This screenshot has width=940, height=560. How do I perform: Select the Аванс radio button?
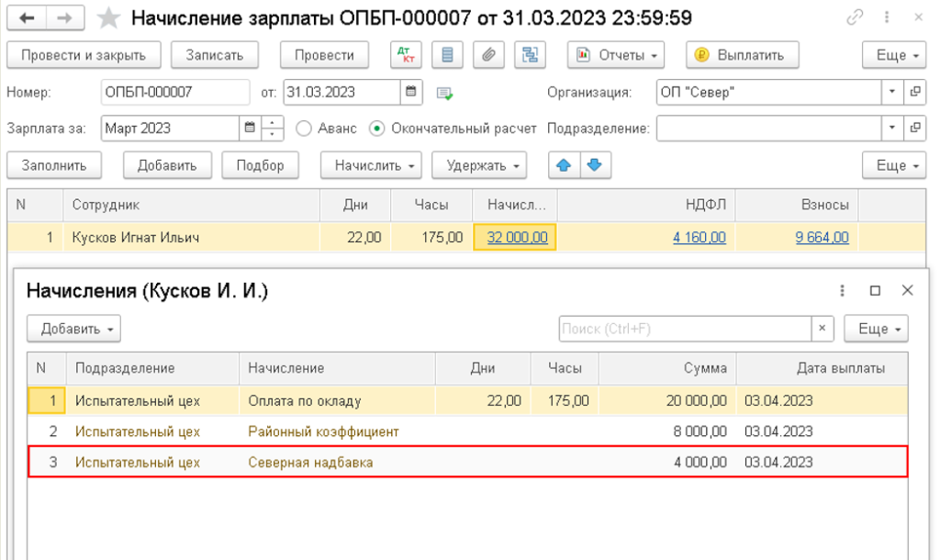304,129
